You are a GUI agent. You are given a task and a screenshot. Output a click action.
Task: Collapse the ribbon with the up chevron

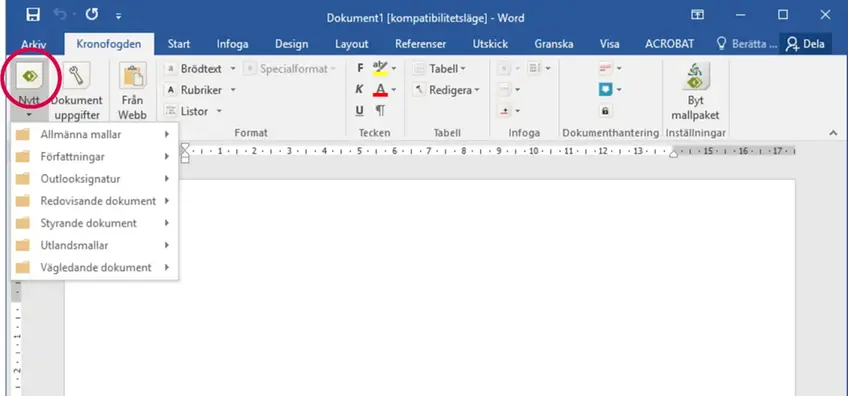click(x=833, y=133)
